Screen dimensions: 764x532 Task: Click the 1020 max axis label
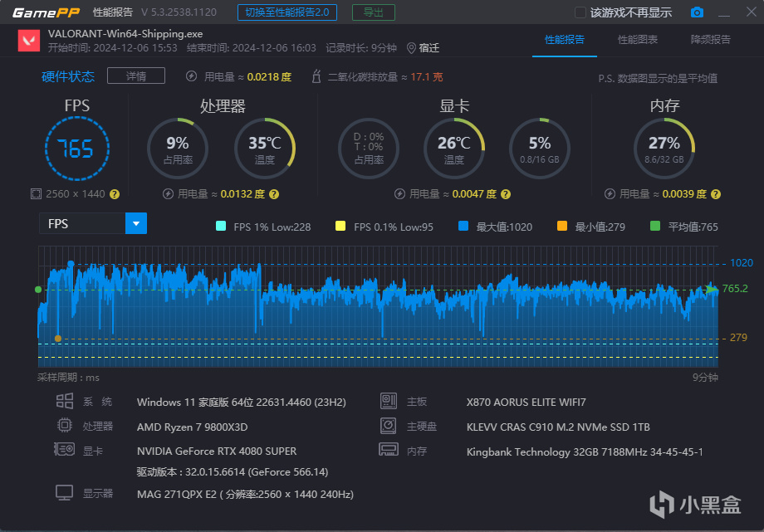741,263
